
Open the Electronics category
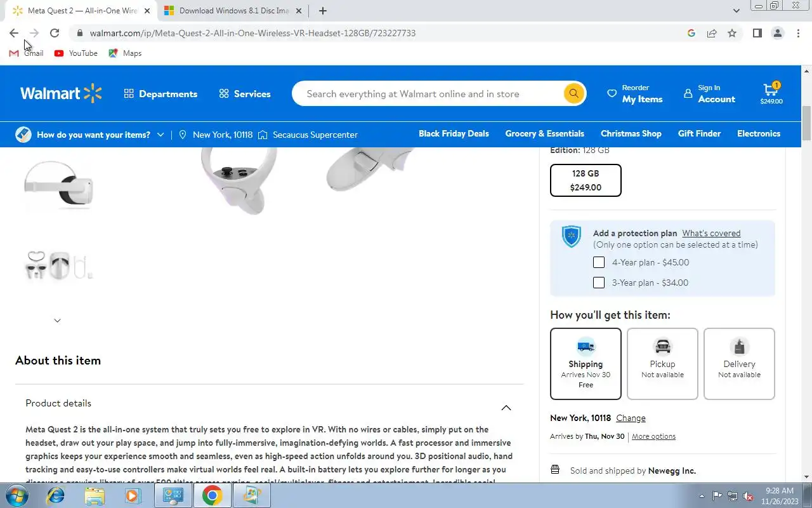pos(758,133)
